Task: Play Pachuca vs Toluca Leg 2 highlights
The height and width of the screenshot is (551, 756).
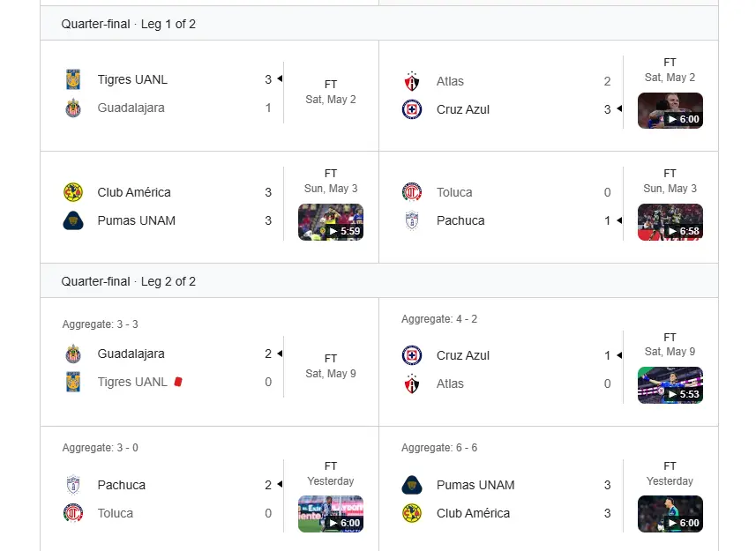Action: [331, 514]
